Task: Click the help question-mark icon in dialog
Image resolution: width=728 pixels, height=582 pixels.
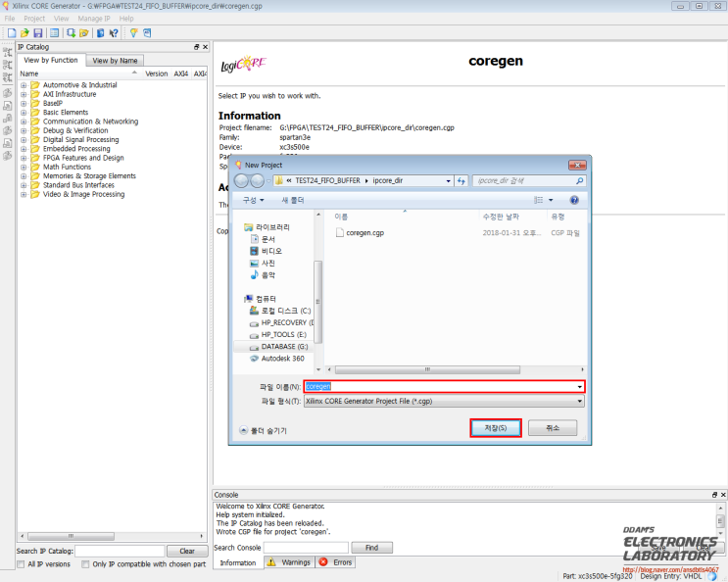Action: click(574, 200)
